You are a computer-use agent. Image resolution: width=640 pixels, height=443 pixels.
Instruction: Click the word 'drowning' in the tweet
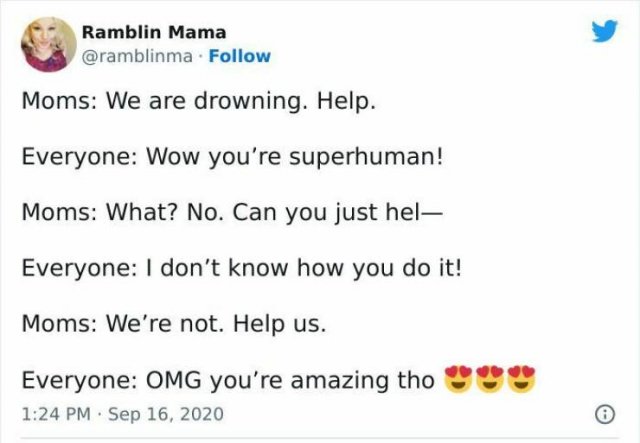point(250,101)
